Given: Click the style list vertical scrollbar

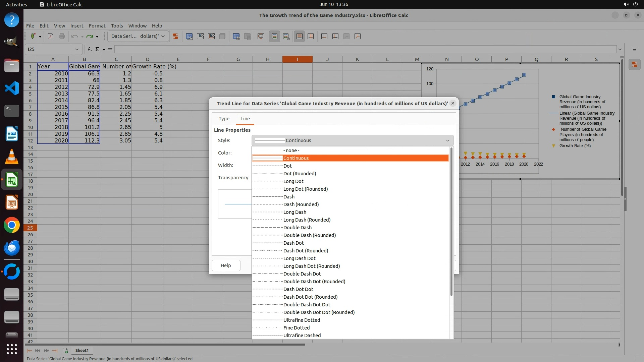Looking at the screenshot, I should coord(451,221).
